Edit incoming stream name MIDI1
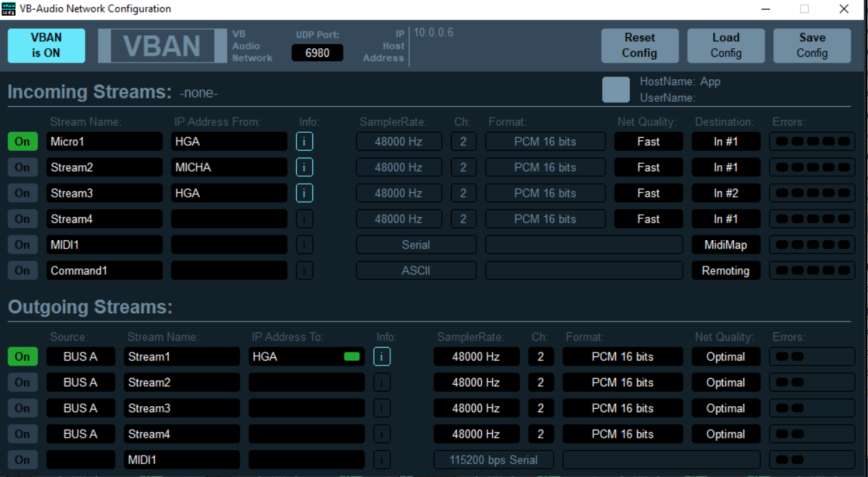 [x=105, y=245]
